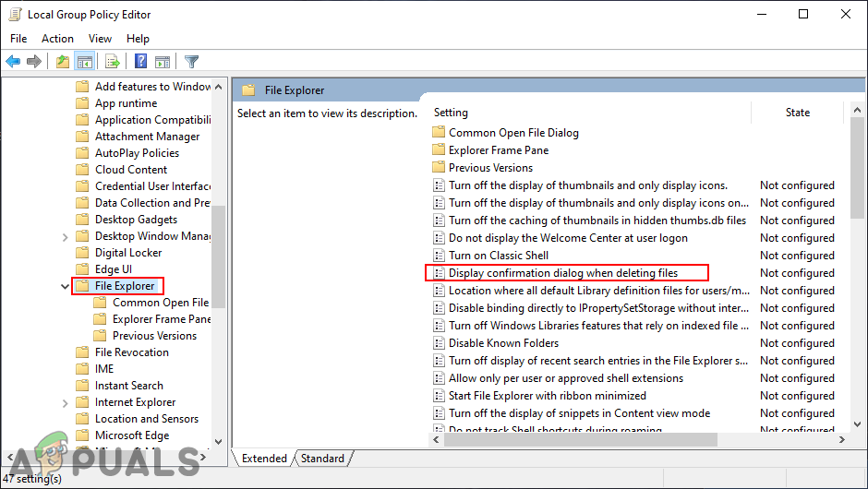Select File Explorer in the tree
The height and width of the screenshot is (489, 868).
125,286
